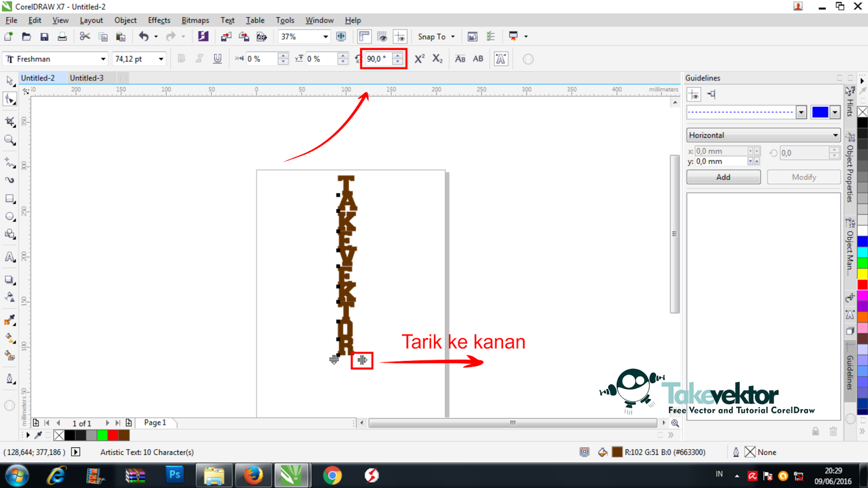This screenshot has height=488, width=868.
Task: Expand the undo history dropdown arrow
Action: coord(156,37)
